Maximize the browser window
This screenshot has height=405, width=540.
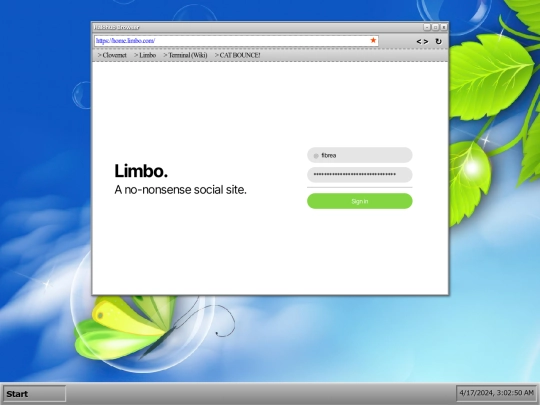(x=435, y=27)
